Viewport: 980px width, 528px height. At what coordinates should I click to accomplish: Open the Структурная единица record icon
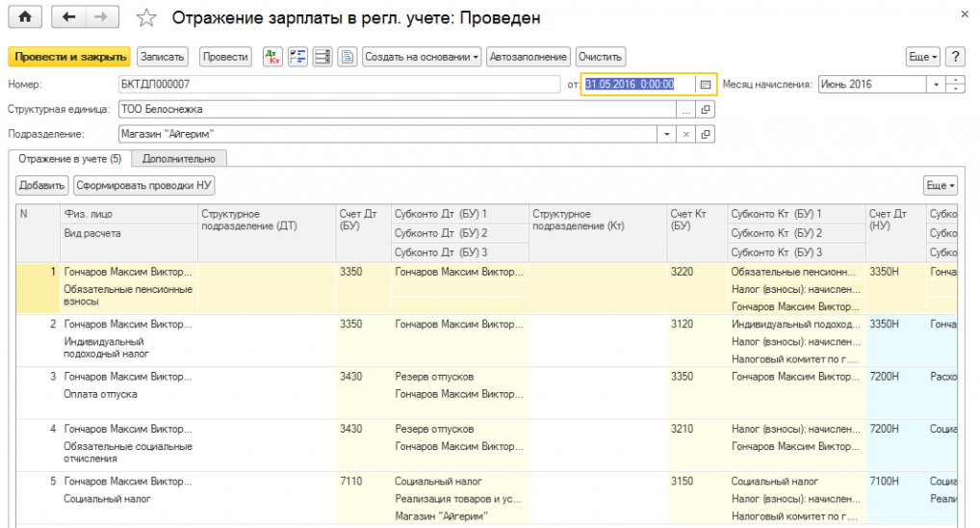tap(706, 110)
